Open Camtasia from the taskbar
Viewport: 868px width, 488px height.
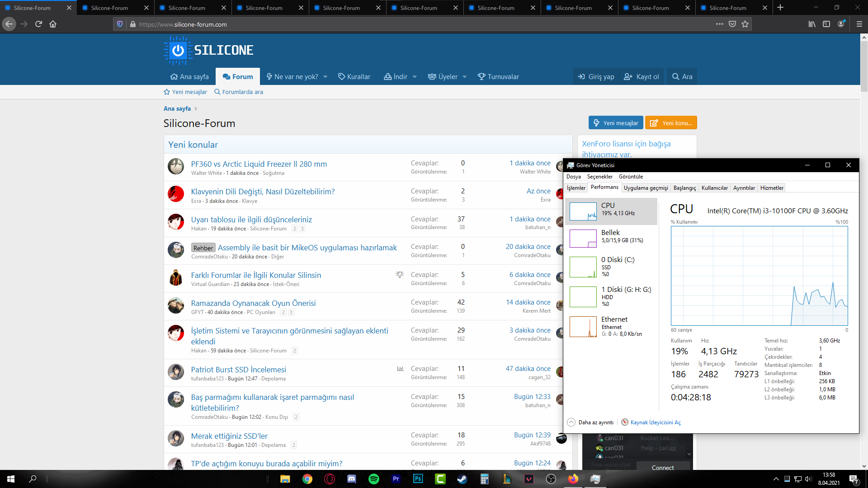point(440,479)
